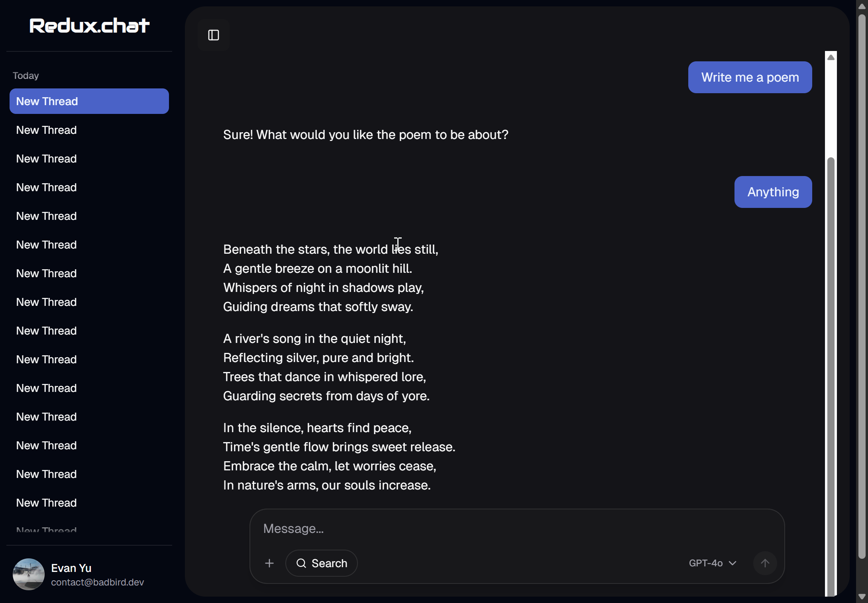This screenshot has height=603, width=868.
Task: Click the chat area scrollbar thumb
Action: tap(831, 358)
